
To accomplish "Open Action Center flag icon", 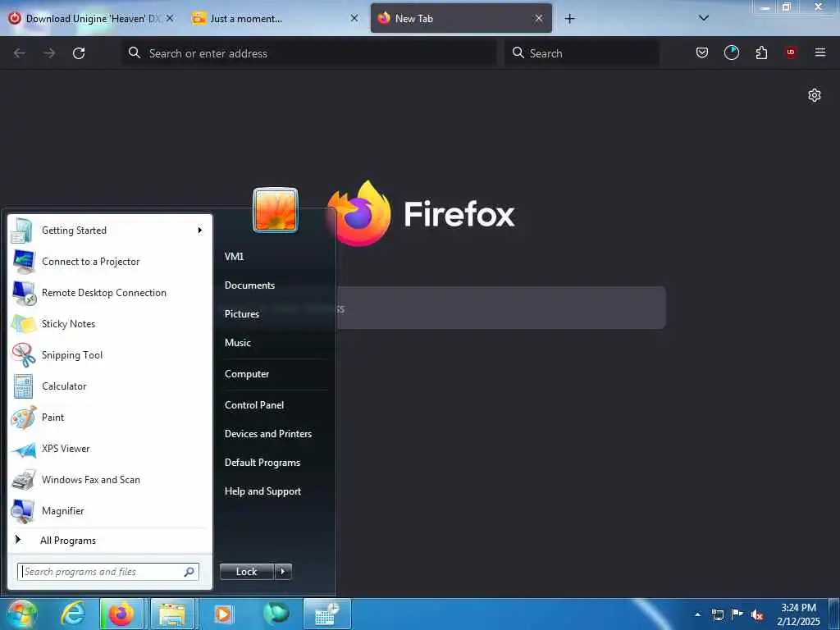I will (737, 614).
